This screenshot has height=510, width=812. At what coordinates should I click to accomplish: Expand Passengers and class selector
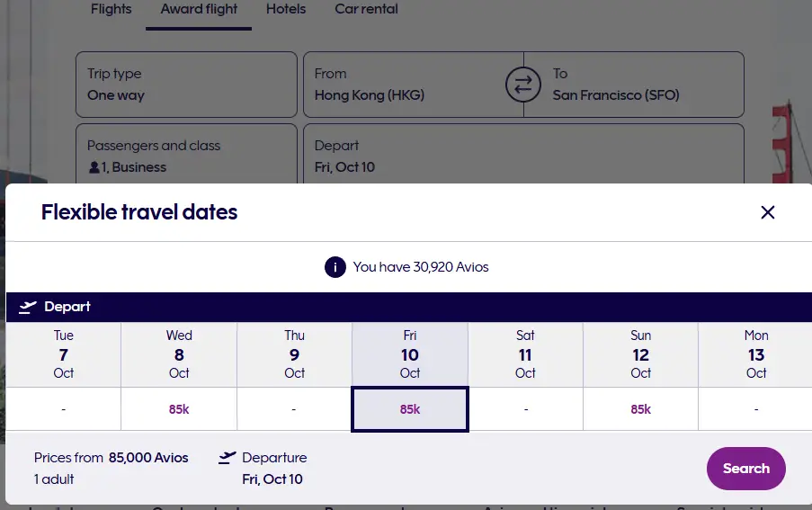pyautogui.click(x=186, y=155)
